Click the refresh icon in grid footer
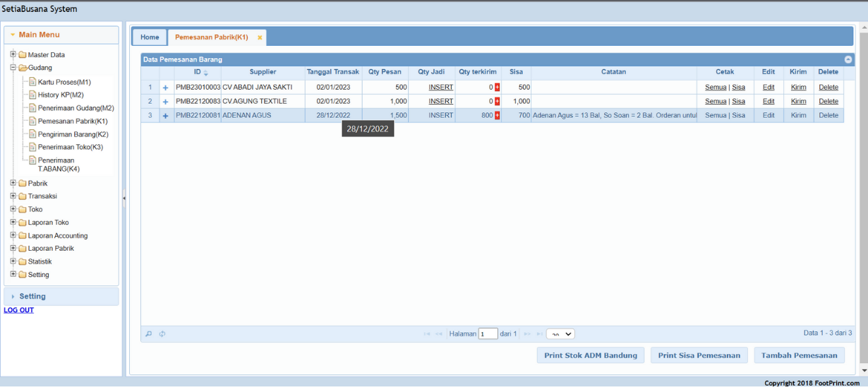Viewport: 868px width, 390px height. [x=162, y=334]
